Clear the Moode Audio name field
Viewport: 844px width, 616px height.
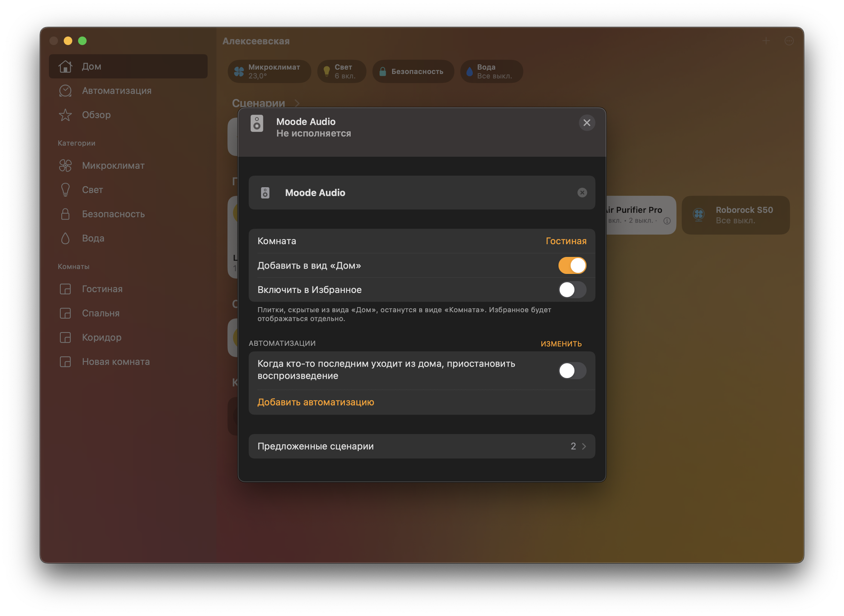pos(582,193)
